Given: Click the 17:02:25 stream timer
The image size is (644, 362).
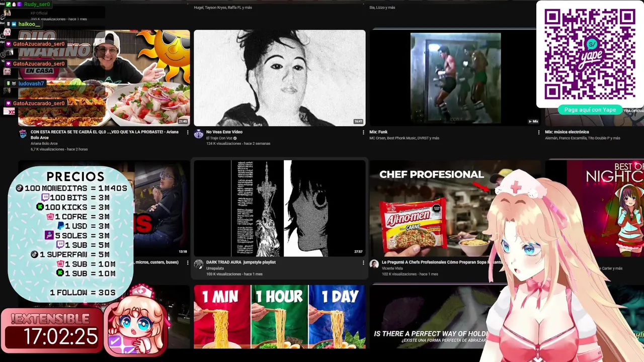Looking at the screenshot, I should 60,336.
